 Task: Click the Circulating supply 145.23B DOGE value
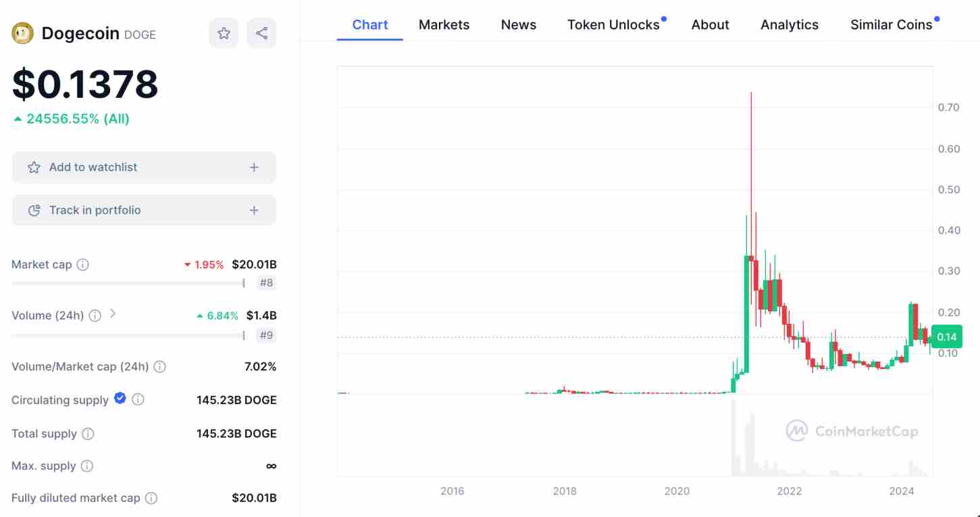[x=236, y=400]
